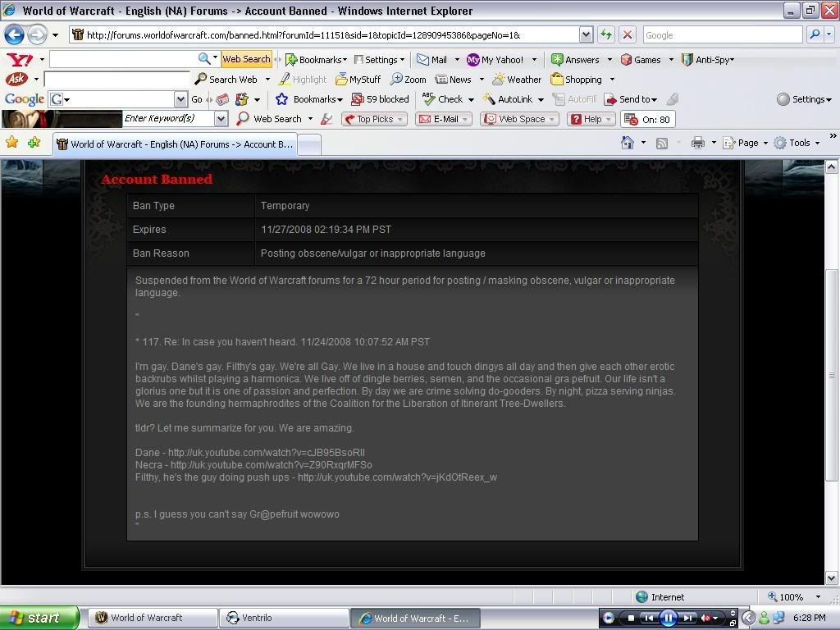
Task: Open the Windows Start menu
Action: coord(39,618)
